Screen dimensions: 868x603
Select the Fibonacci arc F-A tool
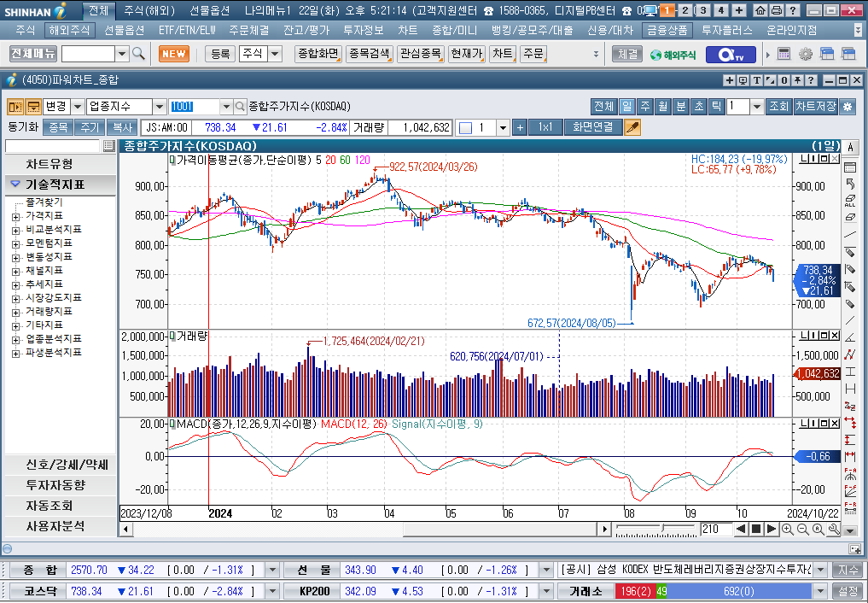click(850, 473)
